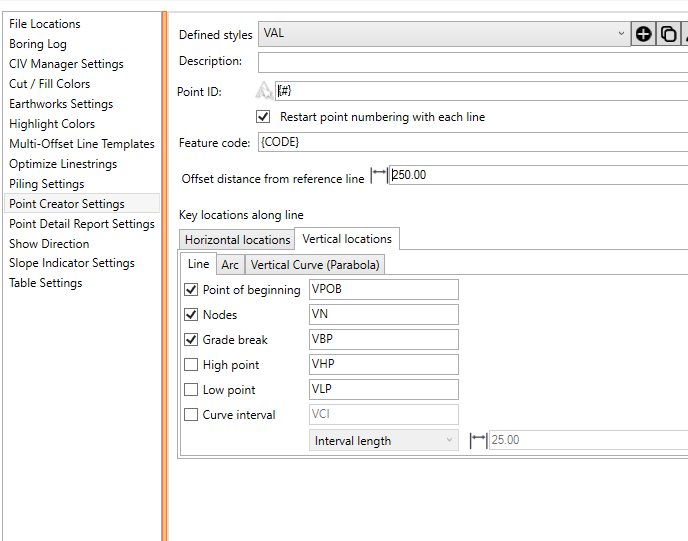
Task: Click the offset distance measure icon
Action: tap(378, 175)
